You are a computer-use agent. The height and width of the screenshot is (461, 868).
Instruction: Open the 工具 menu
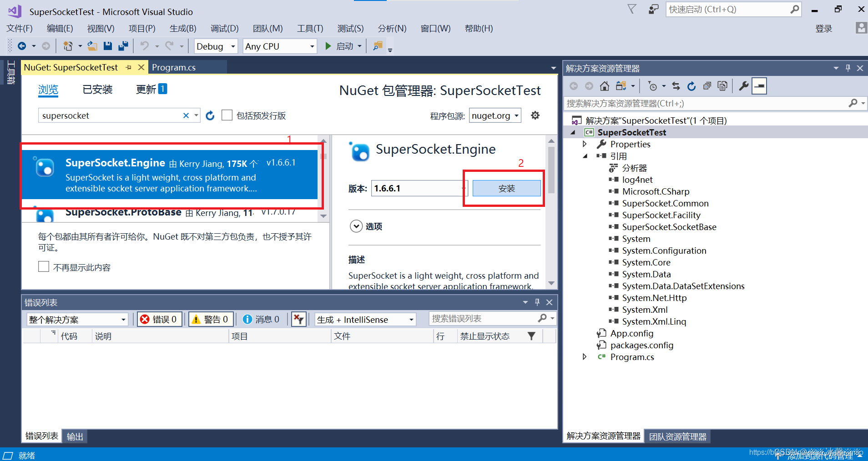coord(309,28)
